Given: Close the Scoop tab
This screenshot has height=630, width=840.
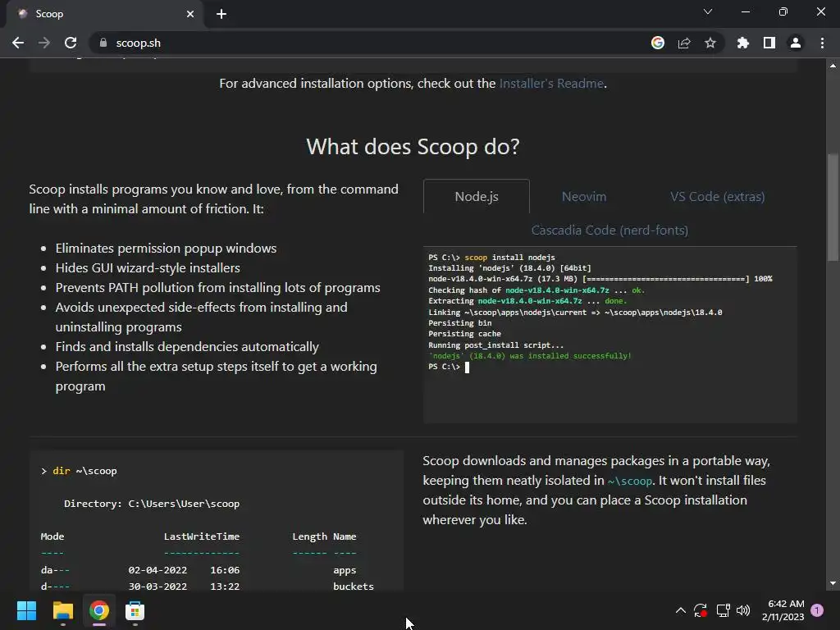Looking at the screenshot, I should pyautogui.click(x=190, y=14).
